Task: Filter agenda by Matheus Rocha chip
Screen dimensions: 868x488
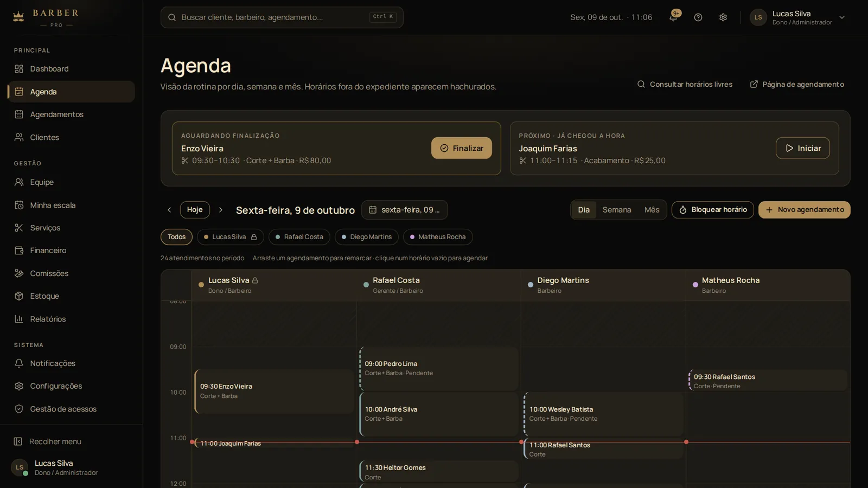Action: [x=438, y=237]
